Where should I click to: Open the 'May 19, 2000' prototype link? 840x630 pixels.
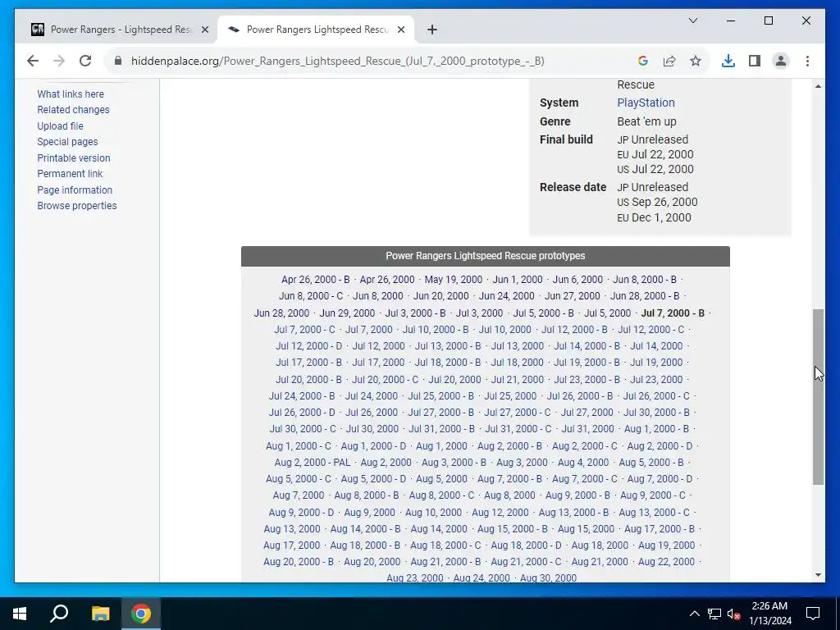tap(453, 280)
